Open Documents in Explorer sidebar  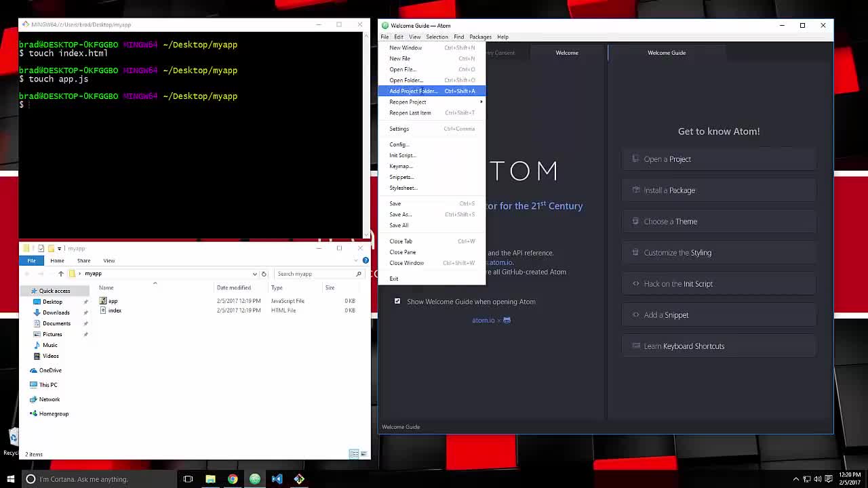click(56, 323)
